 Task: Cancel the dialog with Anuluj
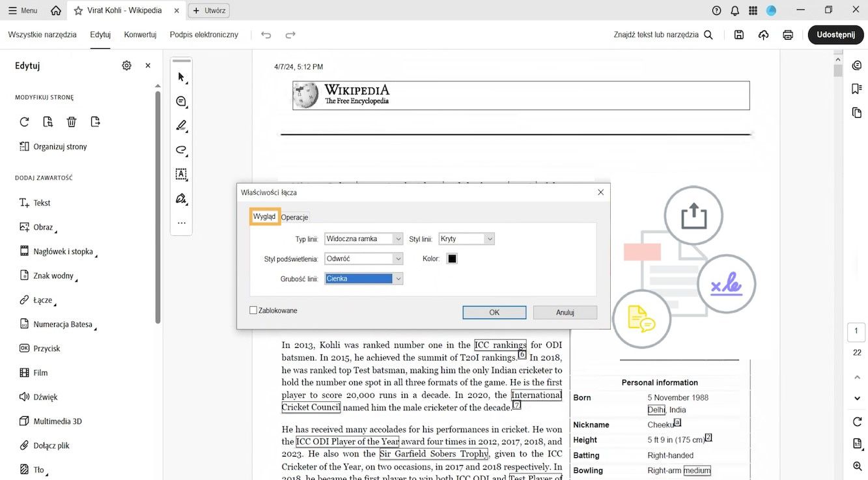point(565,313)
